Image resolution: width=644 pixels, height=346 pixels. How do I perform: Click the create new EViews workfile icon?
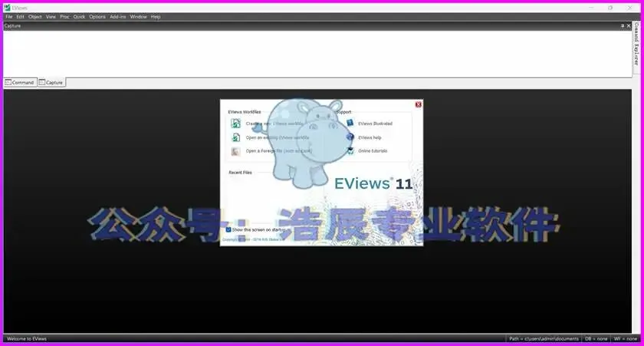pos(236,124)
